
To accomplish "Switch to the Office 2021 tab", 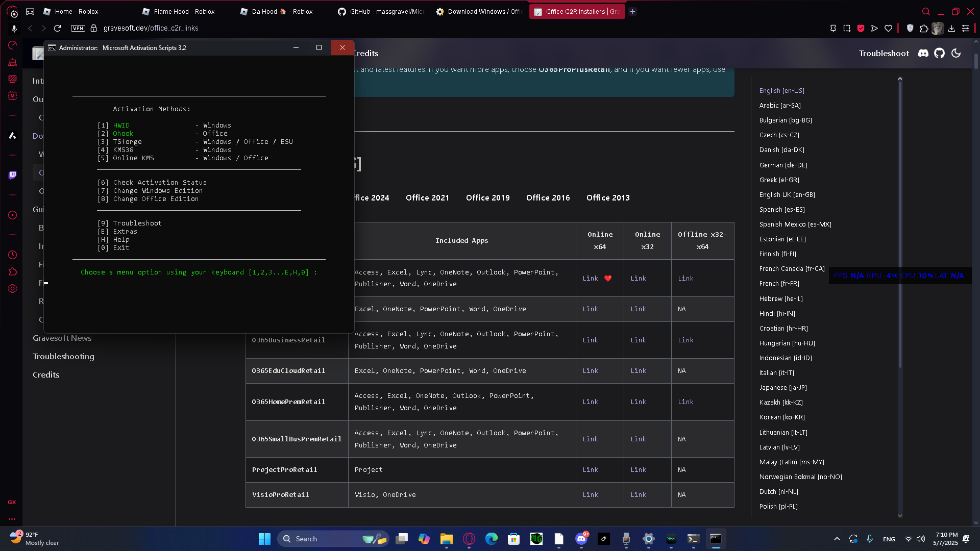I will tap(427, 198).
